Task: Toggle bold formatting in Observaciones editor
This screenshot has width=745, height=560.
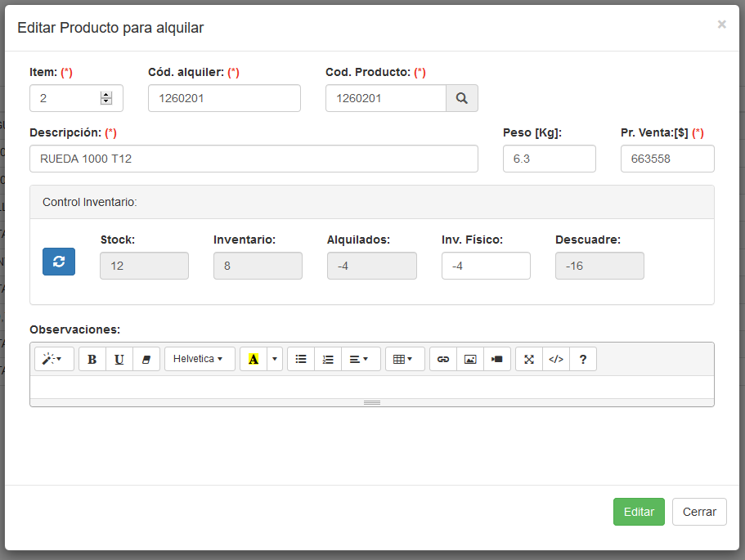Action: [x=92, y=359]
